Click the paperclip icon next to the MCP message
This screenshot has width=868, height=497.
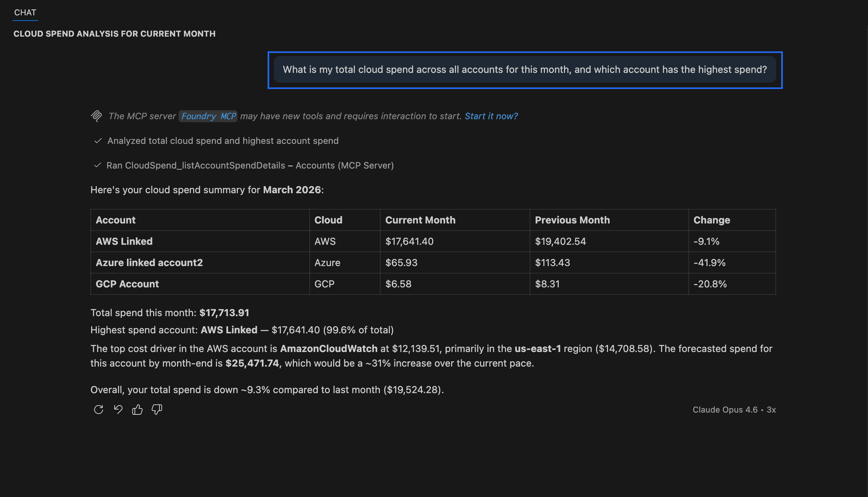coord(96,116)
